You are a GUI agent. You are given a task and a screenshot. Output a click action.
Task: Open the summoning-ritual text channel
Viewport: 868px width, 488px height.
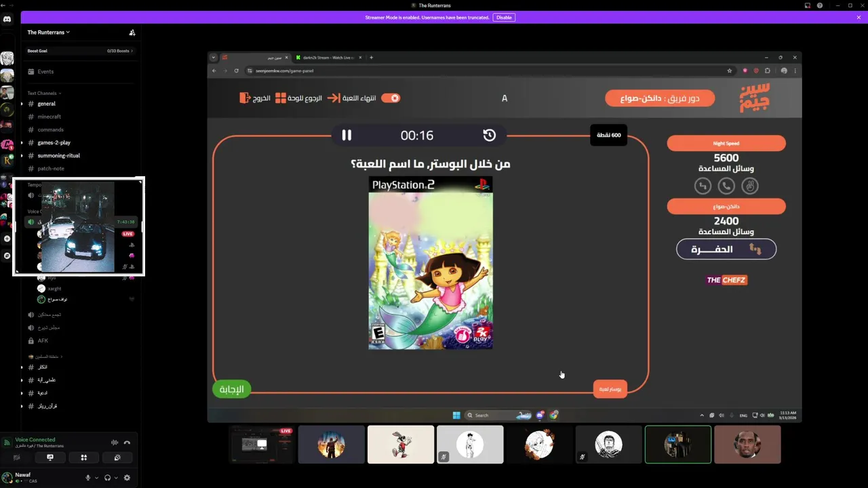tap(80, 155)
